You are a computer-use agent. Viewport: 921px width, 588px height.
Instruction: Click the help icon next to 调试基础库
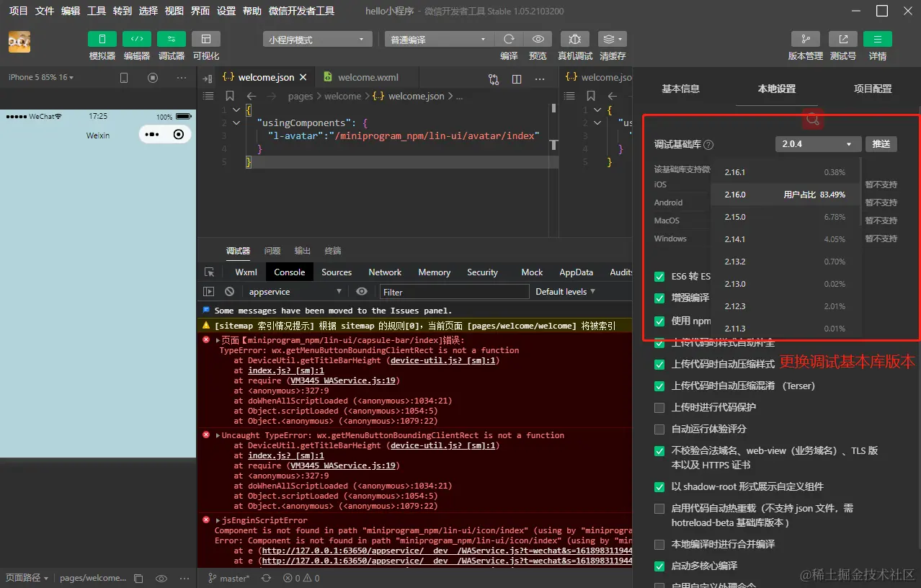pyautogui.click(x=708, y=145)
